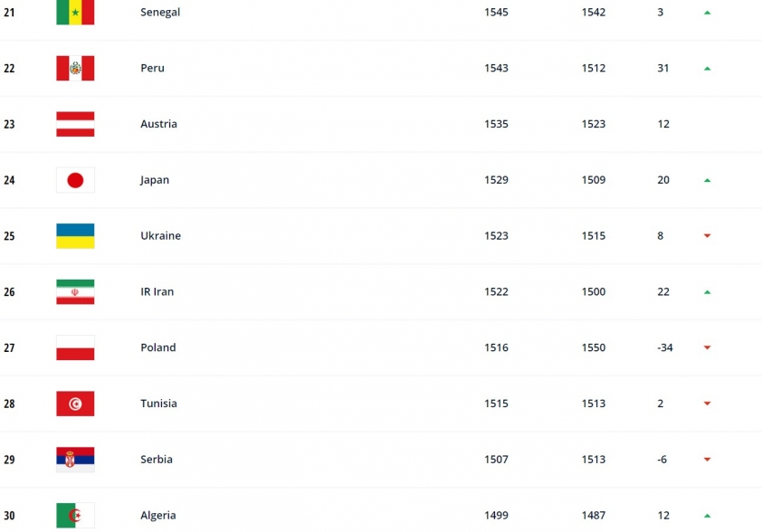Click the Serbia flag icon
The width and height of the screenshot is (762, 532).
pyautogui.click(x=75, y=460)
